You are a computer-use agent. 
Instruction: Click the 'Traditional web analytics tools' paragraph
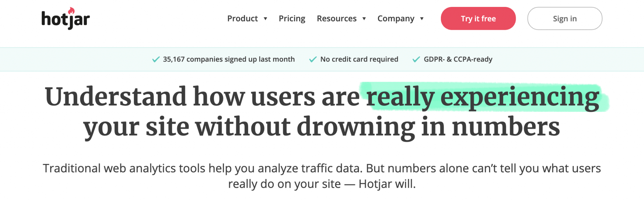click(322, 176)
